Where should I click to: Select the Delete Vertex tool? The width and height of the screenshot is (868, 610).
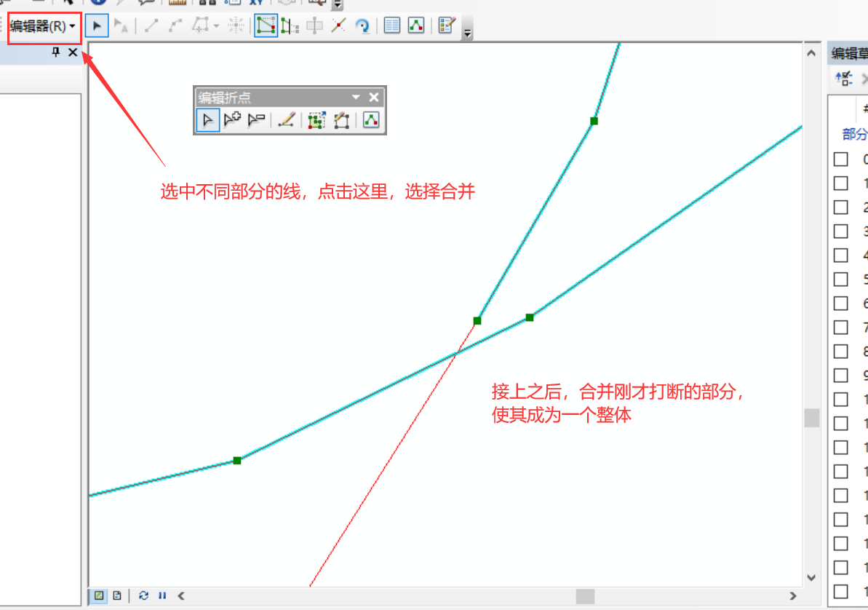coord(256,119)
